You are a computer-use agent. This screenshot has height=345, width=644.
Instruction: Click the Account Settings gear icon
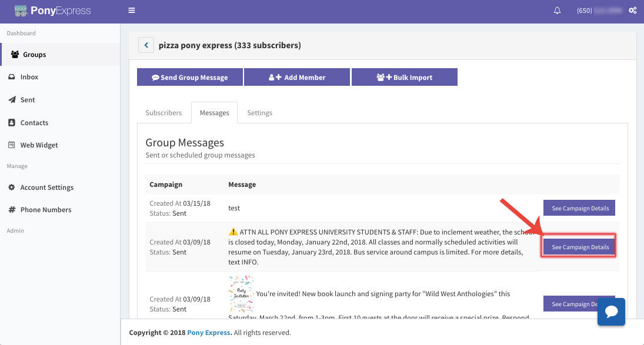pos(12,187)
